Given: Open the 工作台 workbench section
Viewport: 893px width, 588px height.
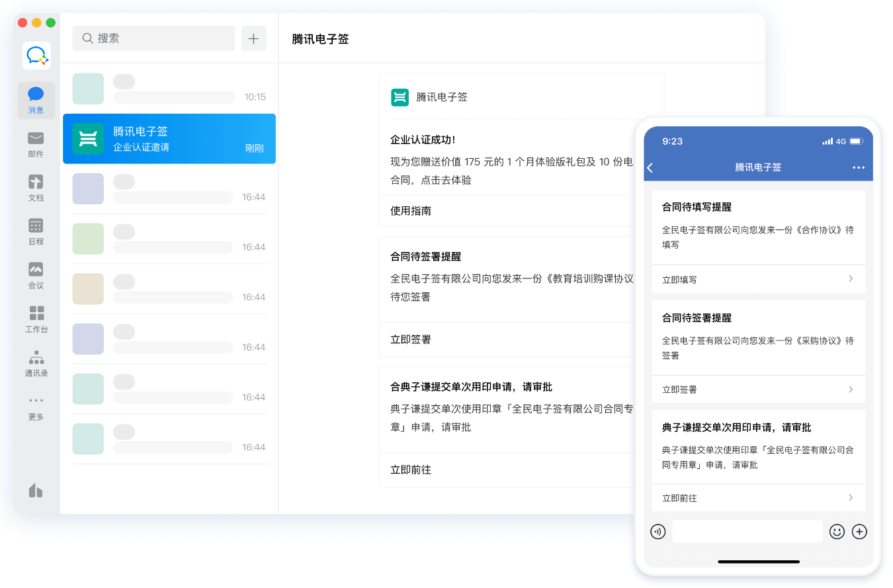Looking at the screenshot, I should 36,319.
